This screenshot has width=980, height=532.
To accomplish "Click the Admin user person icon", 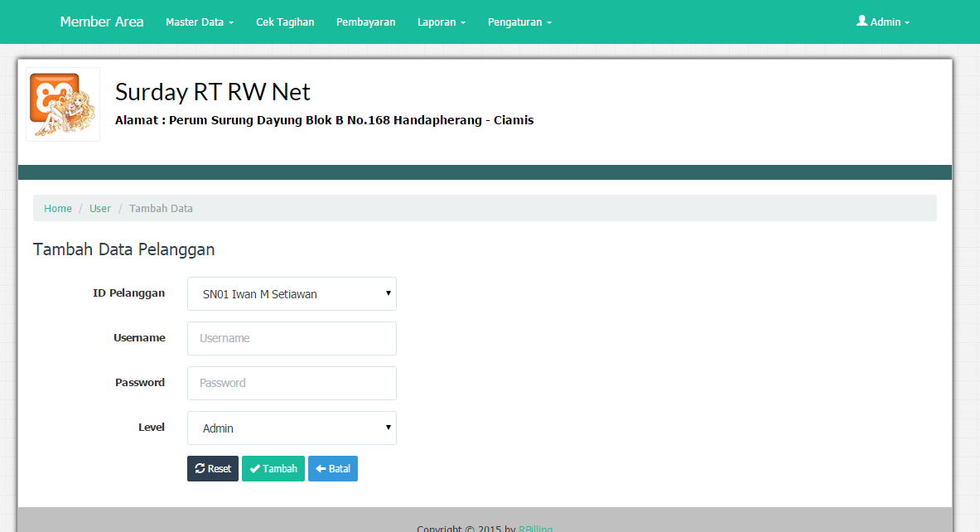I will 862,22.
